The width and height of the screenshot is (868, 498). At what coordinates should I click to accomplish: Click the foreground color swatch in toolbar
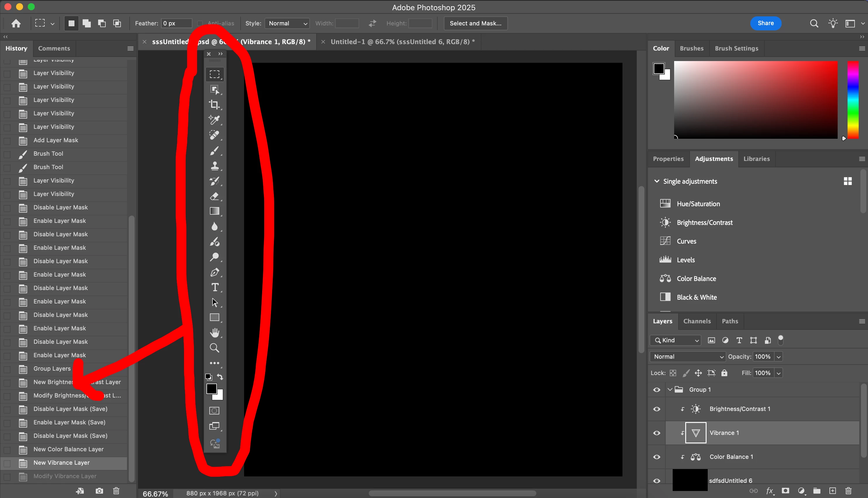(211, 388)
